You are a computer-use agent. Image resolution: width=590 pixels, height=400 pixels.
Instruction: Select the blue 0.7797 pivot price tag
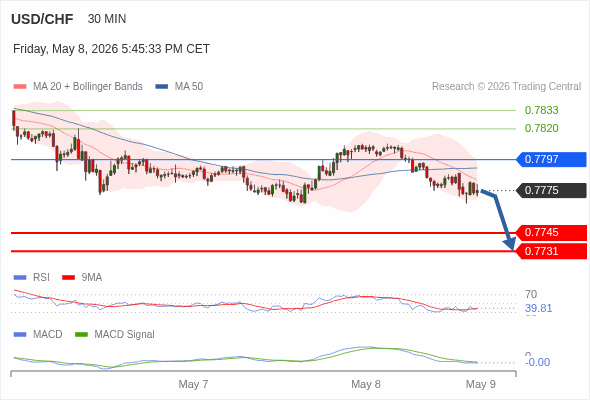tap(550, 159)
